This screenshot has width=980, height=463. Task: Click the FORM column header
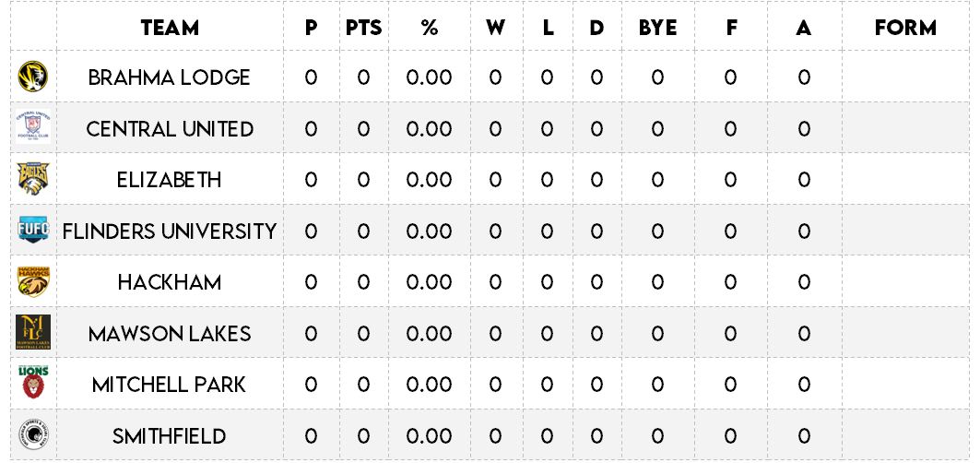905,28
